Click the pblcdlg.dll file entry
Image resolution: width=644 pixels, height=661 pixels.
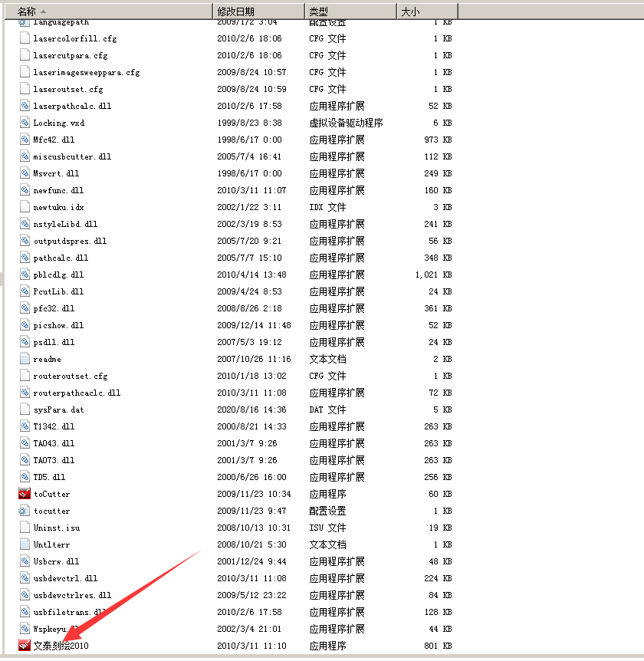point(58,275)
